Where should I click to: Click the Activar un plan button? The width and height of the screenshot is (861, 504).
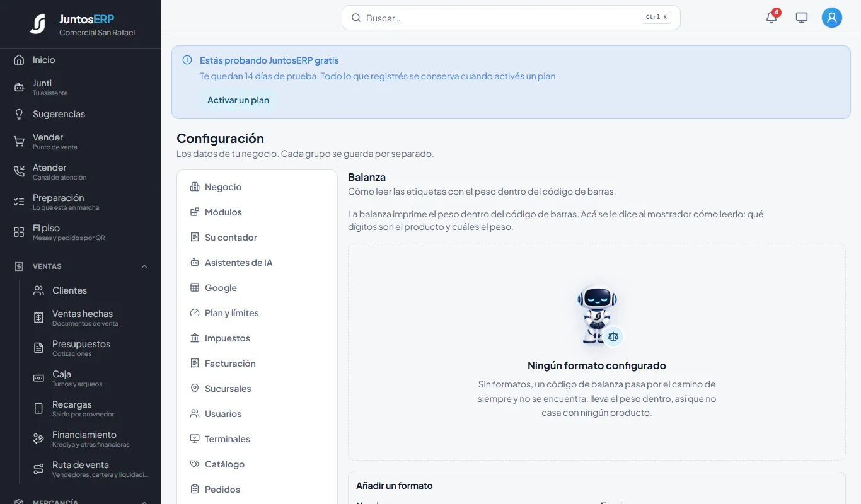(x=238, y=100)
